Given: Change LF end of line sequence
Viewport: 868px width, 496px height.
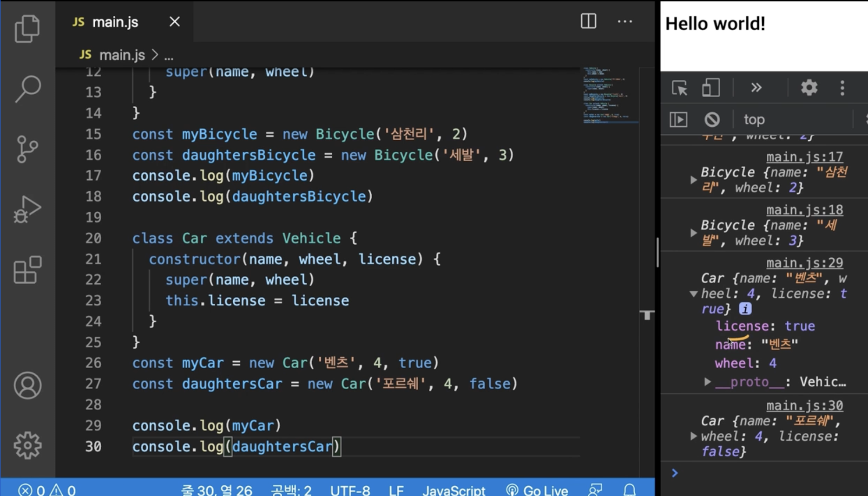Looking at the screenshot, I should tap(396, 490).
